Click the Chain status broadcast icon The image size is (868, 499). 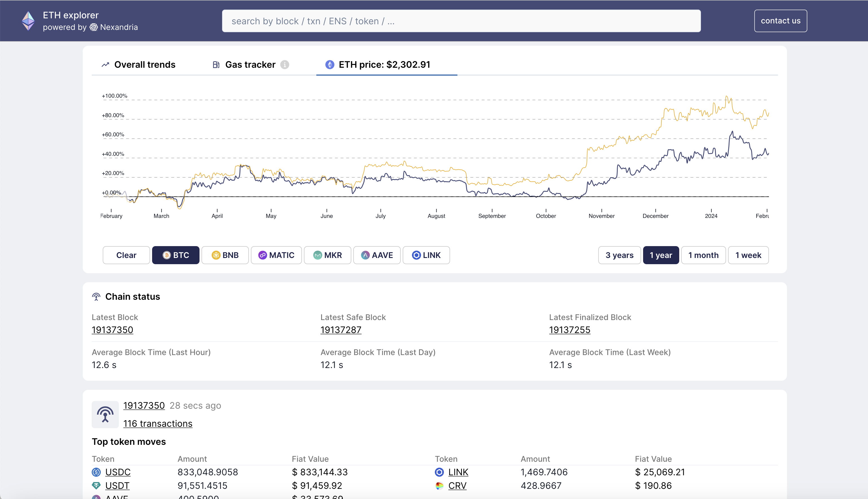click(x=96, y=296)
